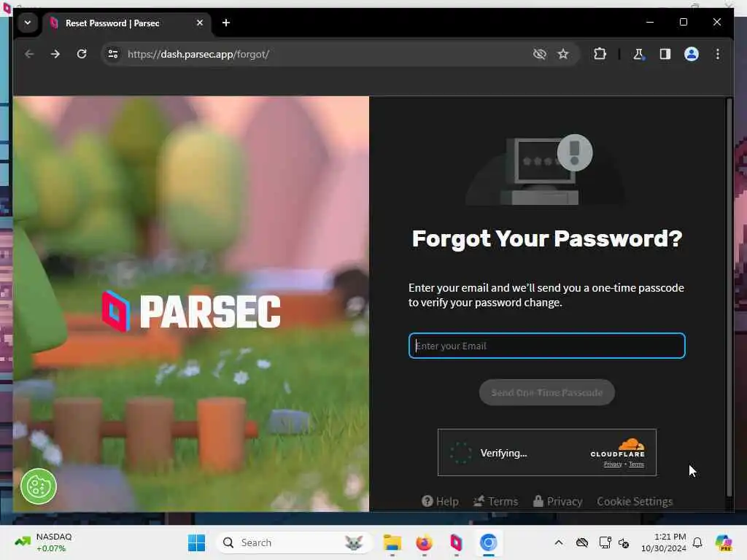Open the tab search dropdown arrow

28,23
